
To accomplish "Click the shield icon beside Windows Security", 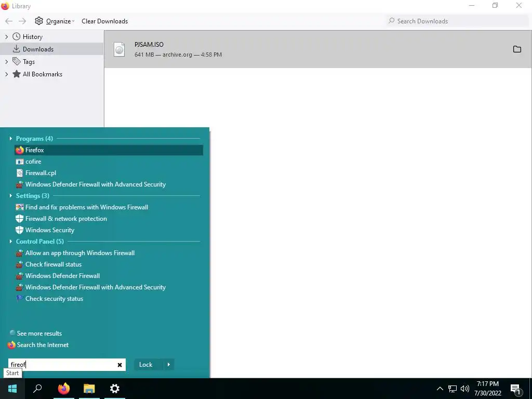I will 20,230.
